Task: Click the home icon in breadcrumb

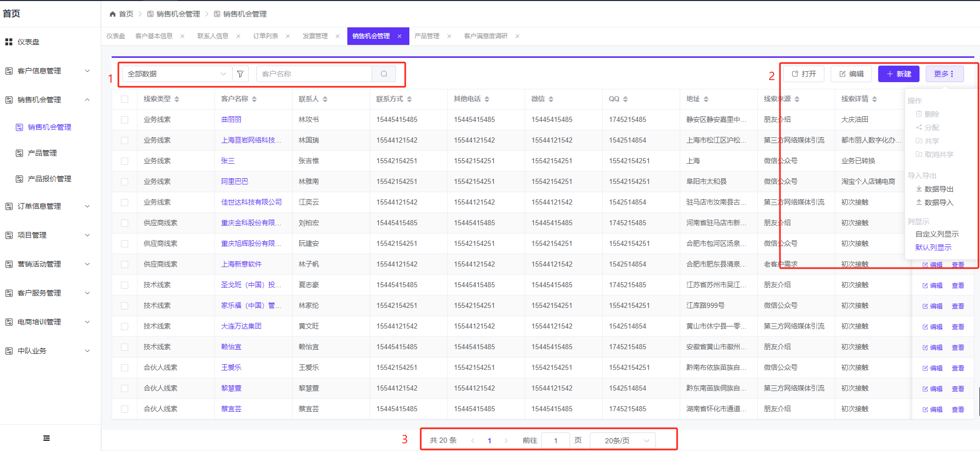Action: (113, 14)
